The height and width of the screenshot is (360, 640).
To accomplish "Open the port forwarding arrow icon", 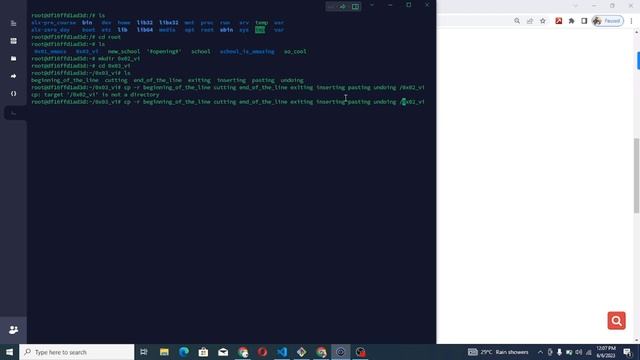I will pos(13,76).
